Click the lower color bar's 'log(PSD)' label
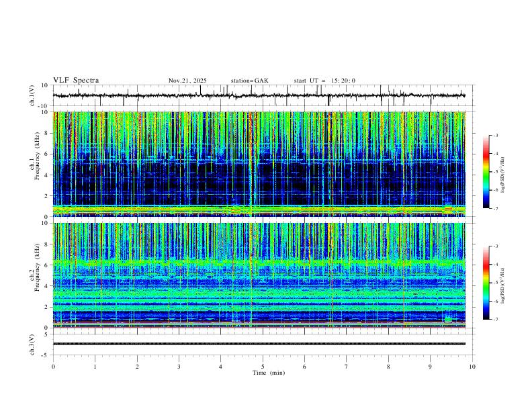The height and width of the screenshot is (411, 532). tap(502, 285)
